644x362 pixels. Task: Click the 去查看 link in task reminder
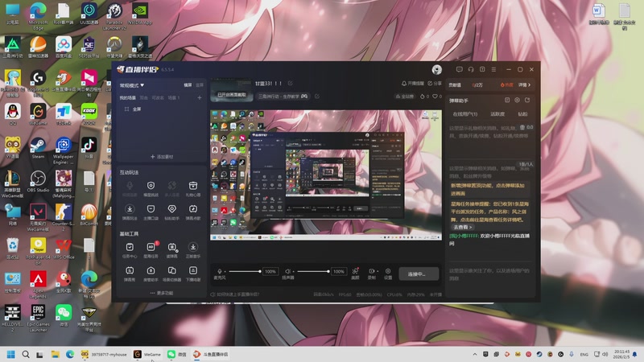tap(462, 227)
